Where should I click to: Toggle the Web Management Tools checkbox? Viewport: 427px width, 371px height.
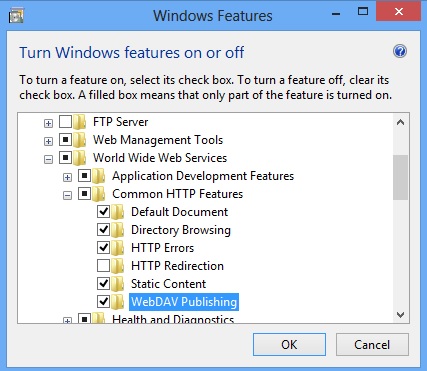pyautogui.click(x=65, y=140)
